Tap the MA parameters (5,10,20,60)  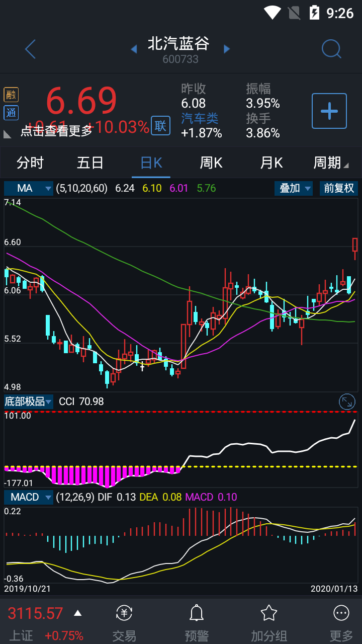click(x=82, y=188)
